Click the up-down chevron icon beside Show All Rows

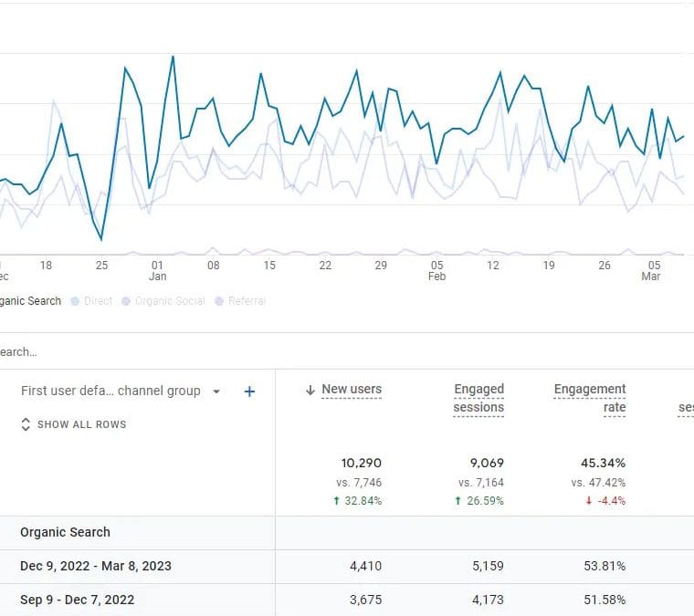tap(26, 424)
